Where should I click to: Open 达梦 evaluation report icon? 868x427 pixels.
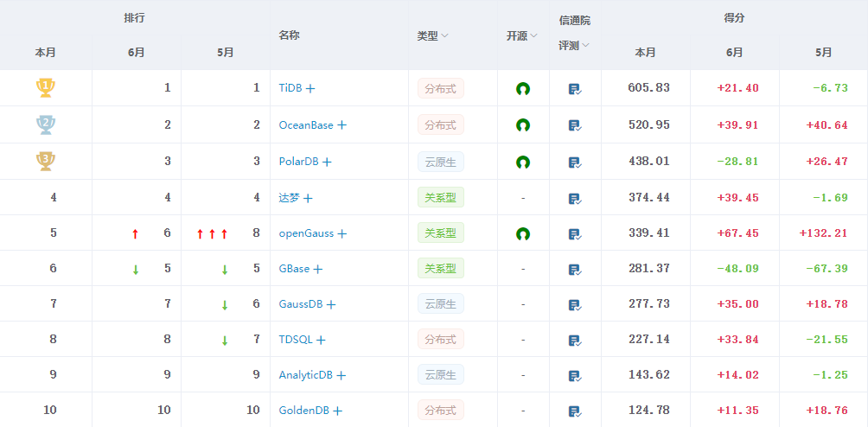click(x=575, y=198)
